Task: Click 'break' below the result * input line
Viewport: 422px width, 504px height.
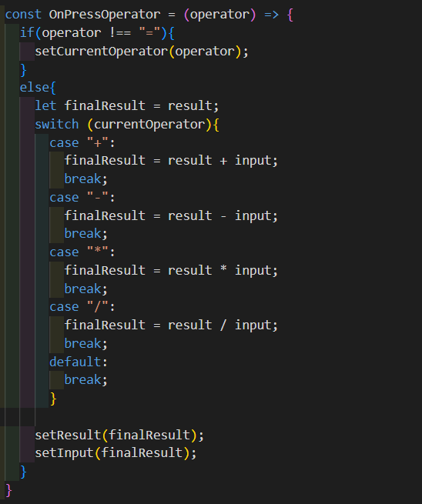Action: pyautogui.click(x=82, y=289)
